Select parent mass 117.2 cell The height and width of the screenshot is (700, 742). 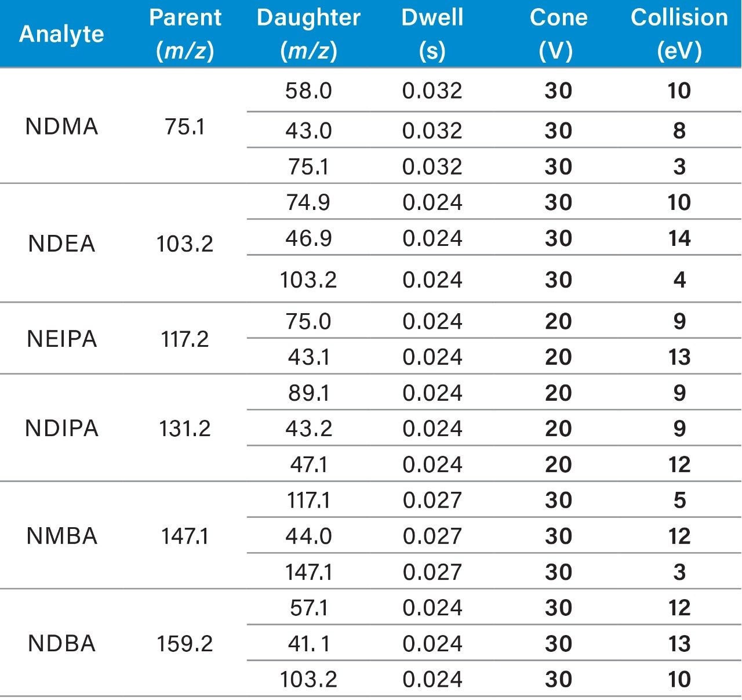click(185, 339)
